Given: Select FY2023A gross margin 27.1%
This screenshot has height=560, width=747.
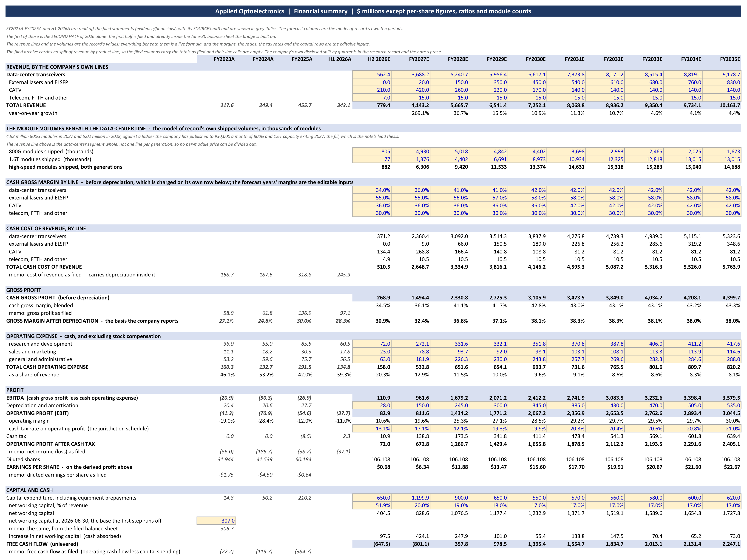Looking at the screenshot, I should [226, 321].
